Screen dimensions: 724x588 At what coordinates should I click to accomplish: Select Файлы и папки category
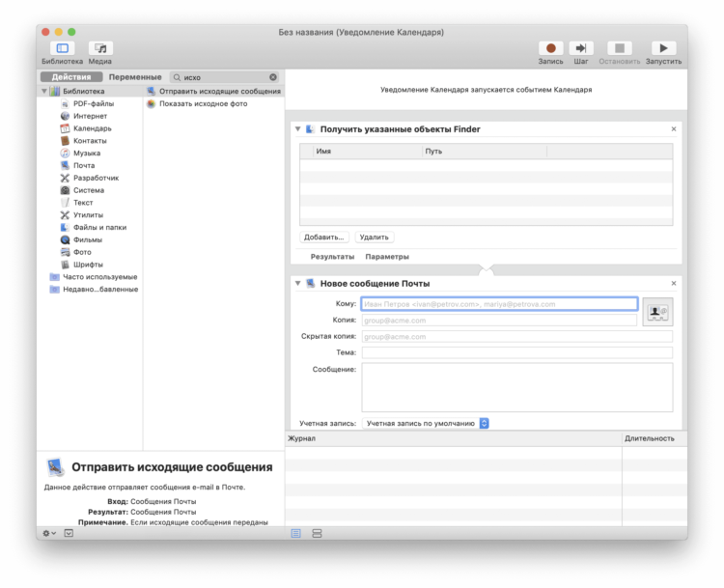(99, 227)
